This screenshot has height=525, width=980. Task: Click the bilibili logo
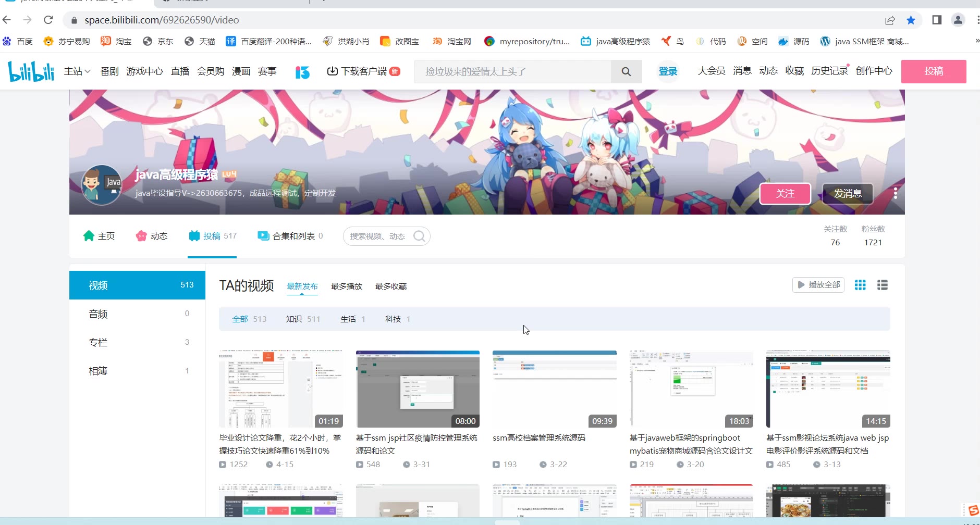click(31, 71)
